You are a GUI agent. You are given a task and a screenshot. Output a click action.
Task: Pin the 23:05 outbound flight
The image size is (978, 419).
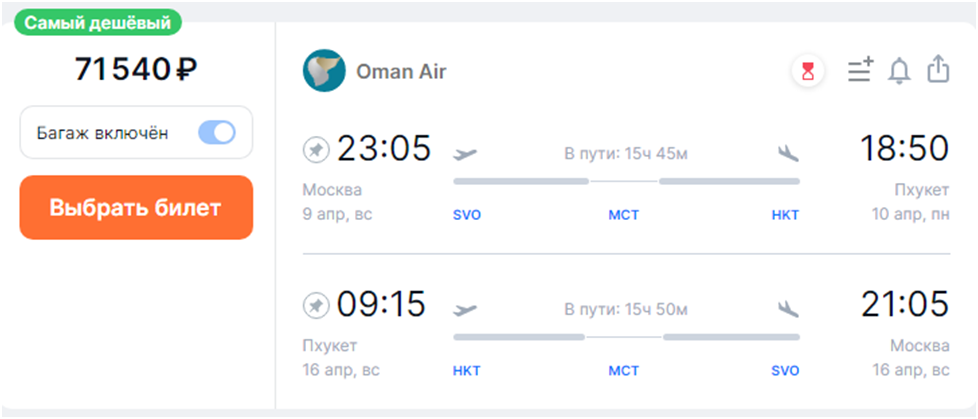pyautogui.click(x=316, y=150)
